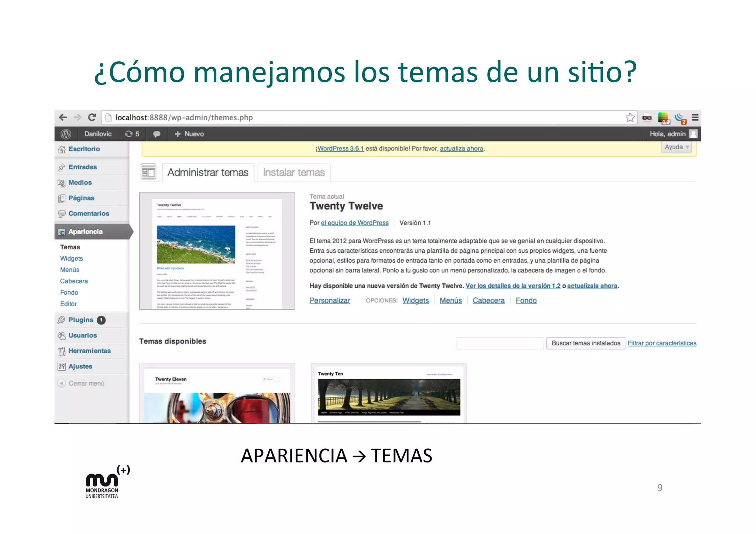Viewport: 756px width, 534px height.
Task: Open Temas in the Apariencia submenu
Action: coord(70,247)
